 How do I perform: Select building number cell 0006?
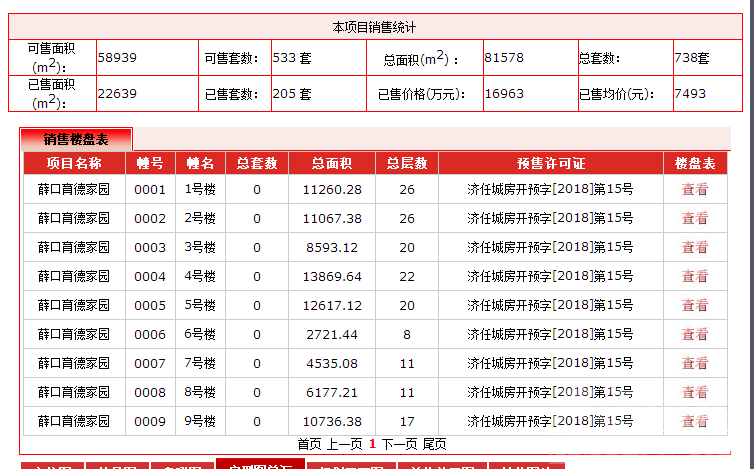[150, 334]
